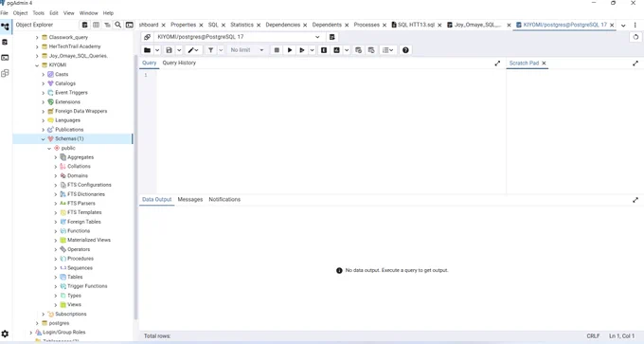Maximize the Scratch Pad panel
The width and height of the screenshot is (644, 344).
(x=635, y=63)
